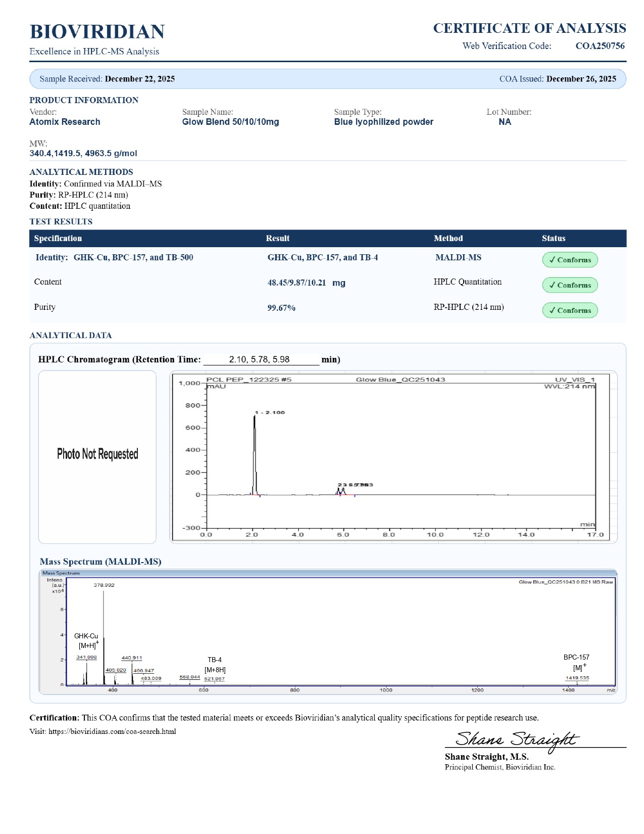Click the Status column header

553,238
